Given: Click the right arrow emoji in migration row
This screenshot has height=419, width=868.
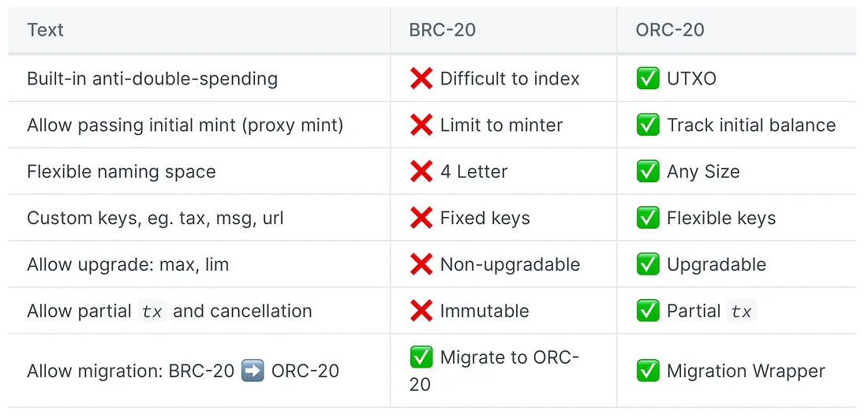Looking at the screenshot, I should [x=253, y=371].
